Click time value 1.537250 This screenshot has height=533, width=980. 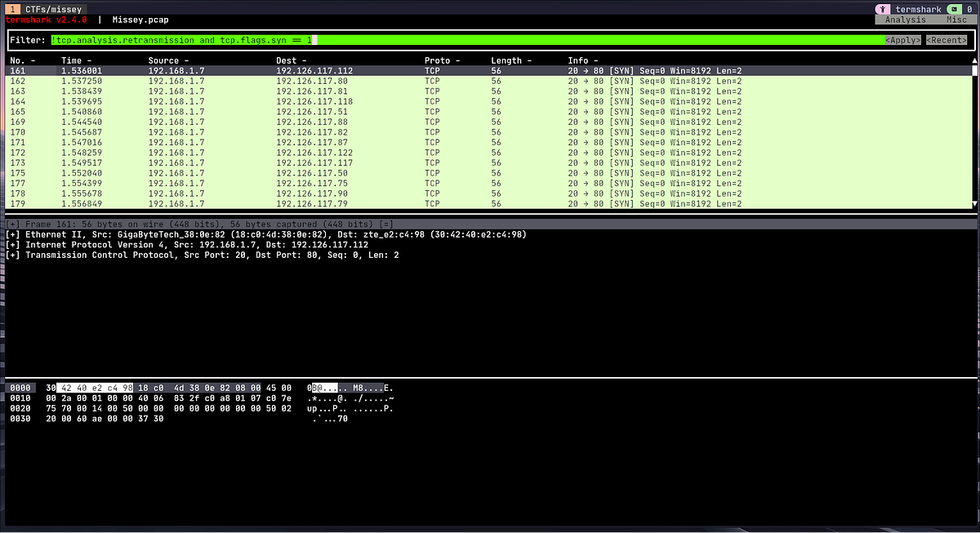[82, 82]
